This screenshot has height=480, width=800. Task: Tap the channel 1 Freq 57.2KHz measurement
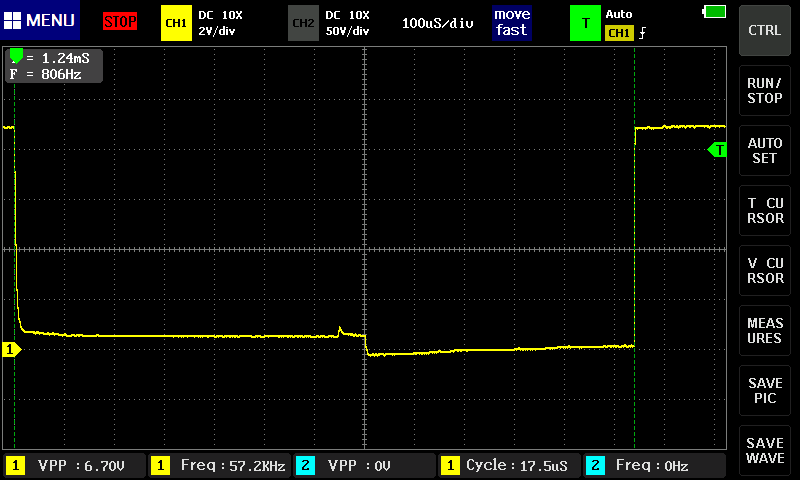pyautogui.click(x=219, y=465)
